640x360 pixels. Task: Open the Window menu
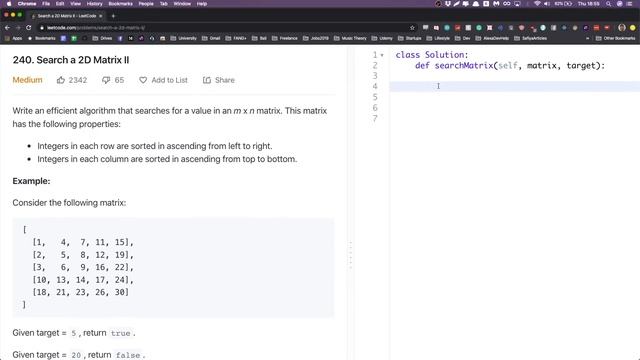[x=182, y=4]
